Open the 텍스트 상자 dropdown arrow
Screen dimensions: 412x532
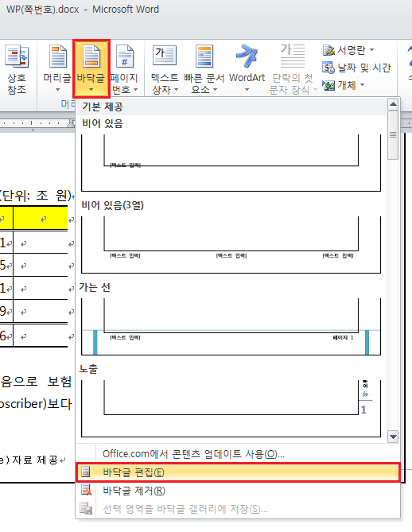click(x=176, y=90)
